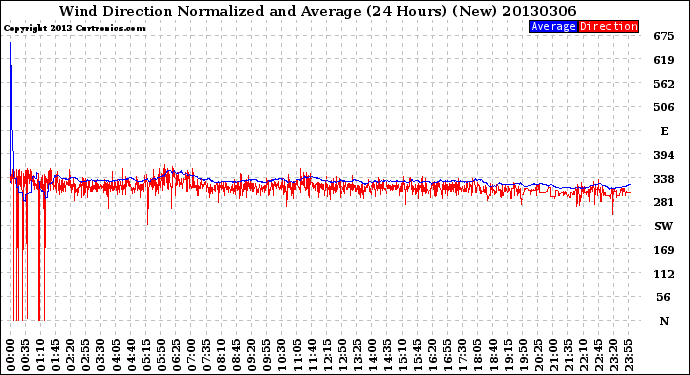Click the 05:15 time axis label
The image size is (690, 375).
pyautogui.click(x=146, y=355)
